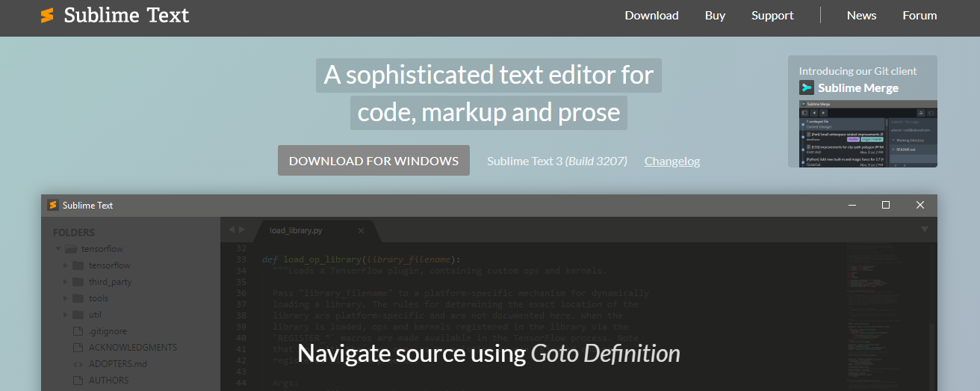980x391 pixels.
Task: Click the Sublime Text logo in header
Action: click(115, 15)
